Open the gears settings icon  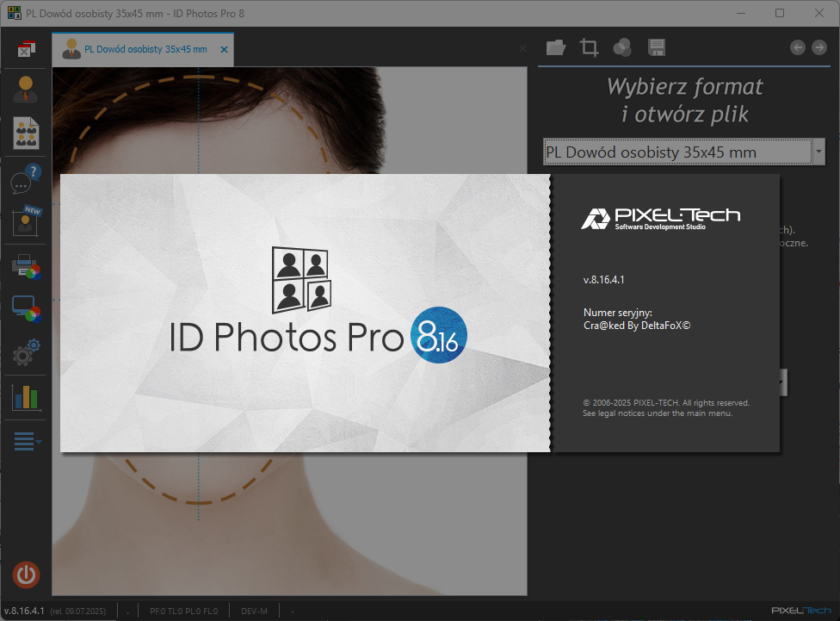pyautogui.click(x=26, y=352)
